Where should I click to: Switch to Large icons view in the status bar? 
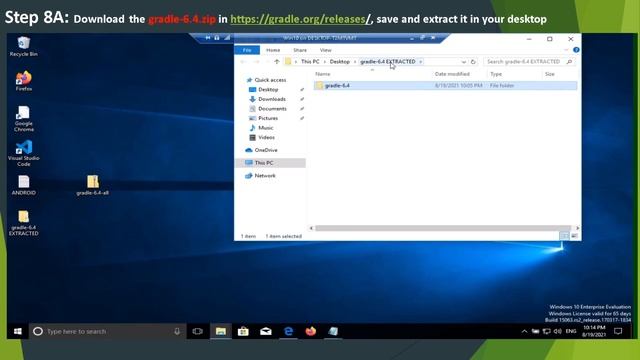(574, 236)
